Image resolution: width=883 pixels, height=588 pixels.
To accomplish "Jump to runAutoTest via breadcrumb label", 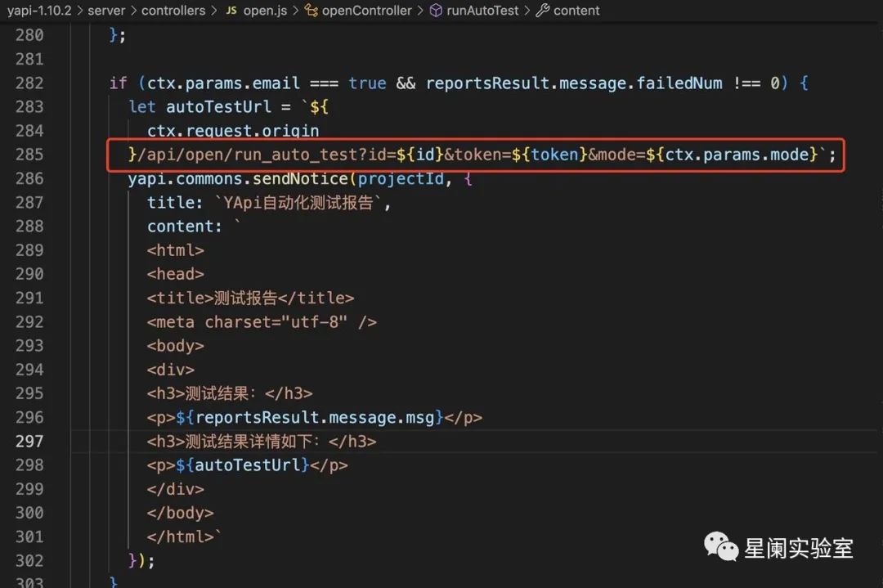I will [x=482, y=11].
